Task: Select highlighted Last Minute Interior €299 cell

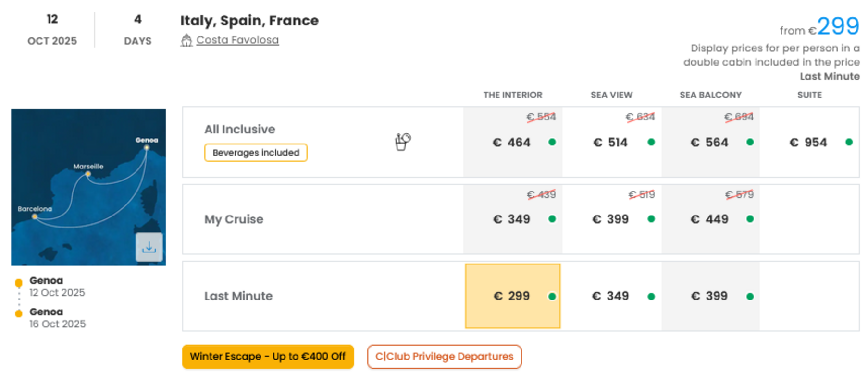Action: [x=513, y=296]
